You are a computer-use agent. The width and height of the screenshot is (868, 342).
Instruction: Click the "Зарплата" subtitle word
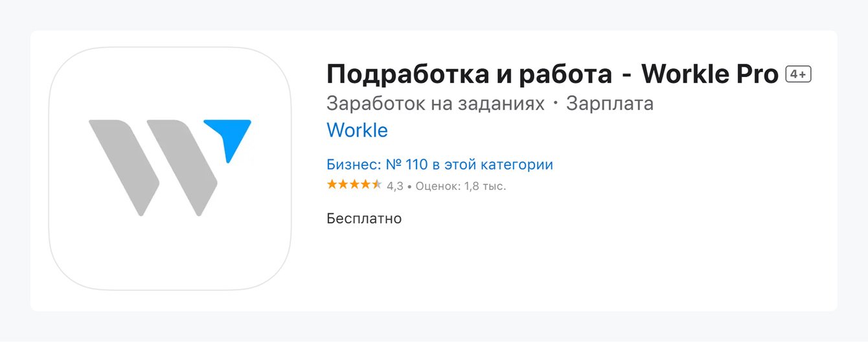(x=610, y=104)
